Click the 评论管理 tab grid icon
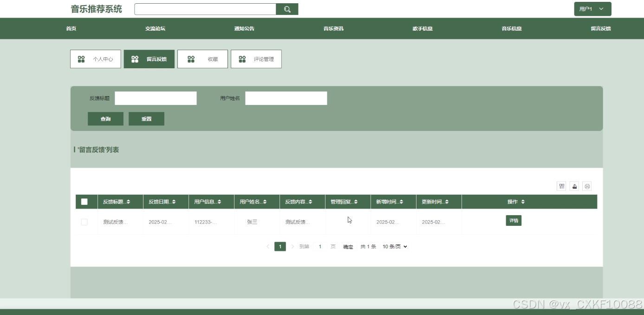Screen dimensions: 644x315 coord(242,59)
